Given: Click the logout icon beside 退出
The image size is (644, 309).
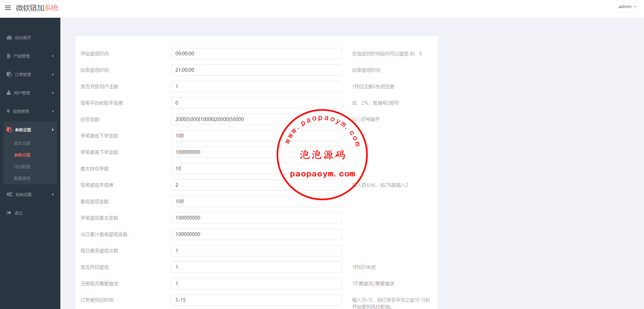Looking at the screenshot, I should pos(9,213).
